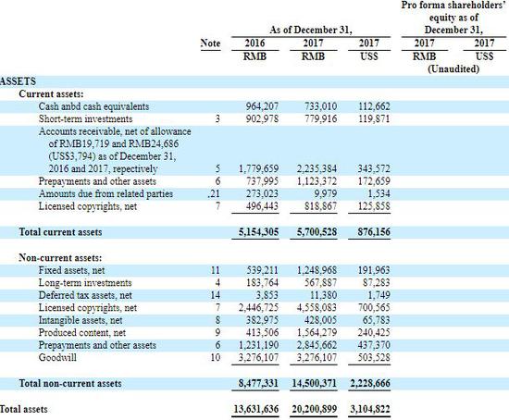The image size is (509, 420).
Task: Click the 172,659 prepayments US$ value
Action: point(374,181)
